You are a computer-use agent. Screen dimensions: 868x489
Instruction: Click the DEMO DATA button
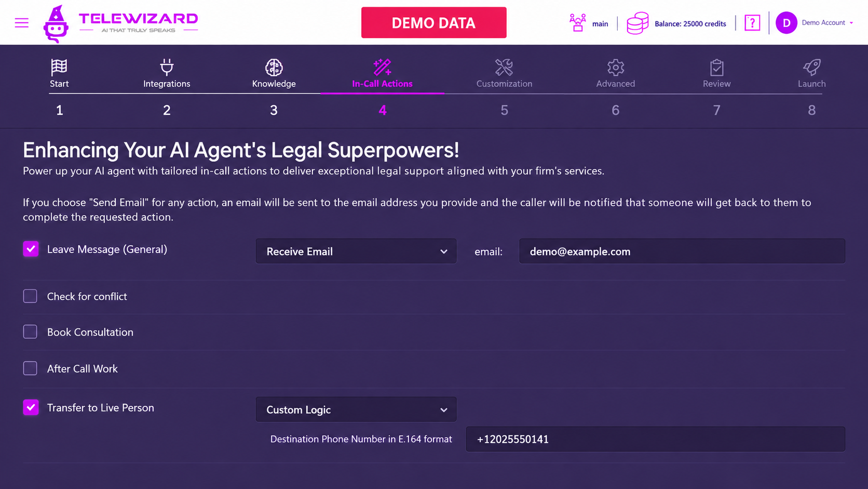[434, 23]
